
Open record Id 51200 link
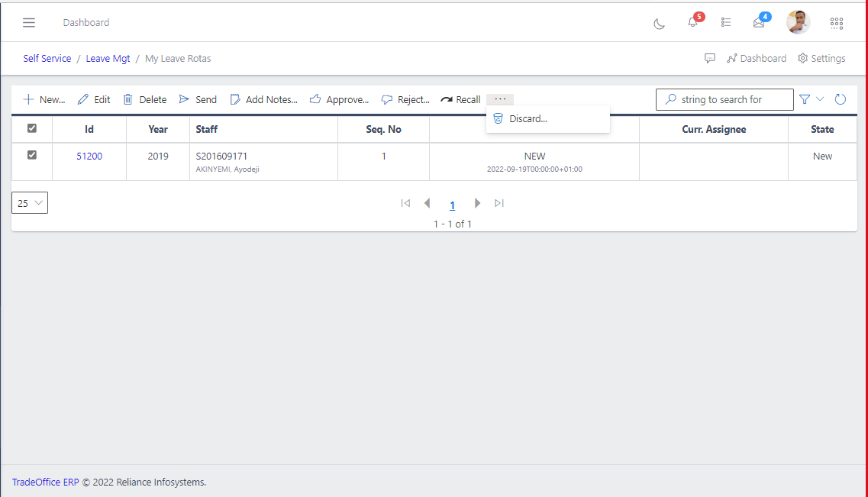click(x=89, y=157)
